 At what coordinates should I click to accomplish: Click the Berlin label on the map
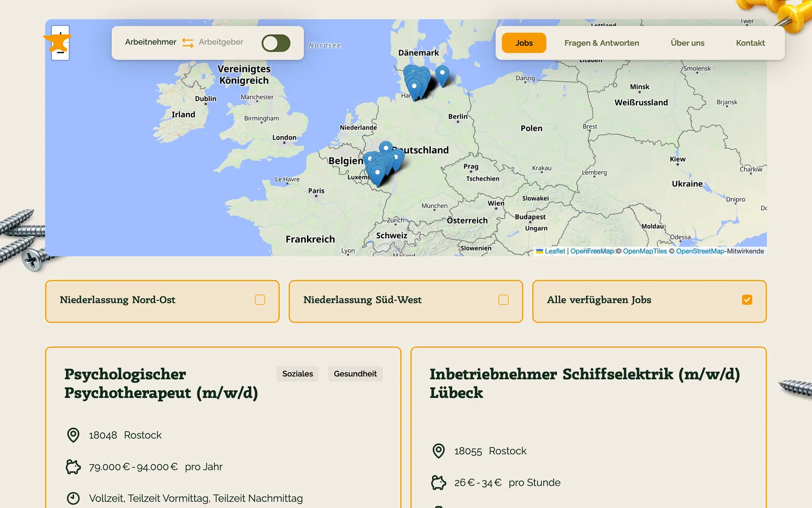tap(458, 116)
